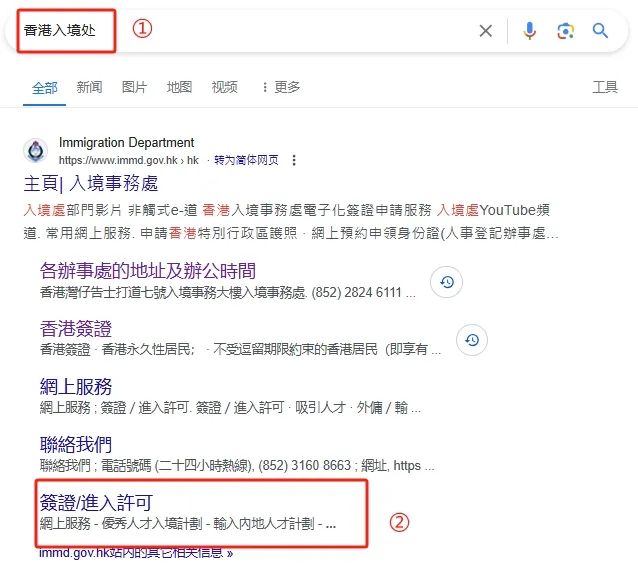The image size is (638, 578).
Task: Select the 全部 results tab
Action: point(45,87)
